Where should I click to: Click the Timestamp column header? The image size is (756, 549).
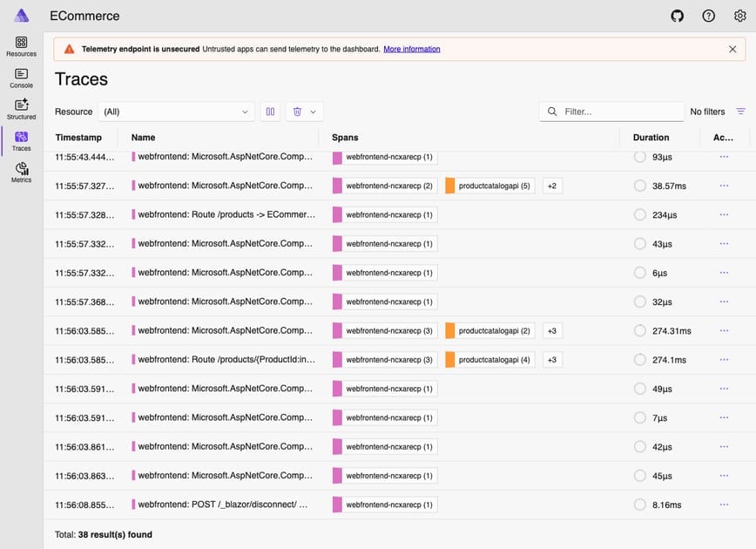click(x=78, y=138)
